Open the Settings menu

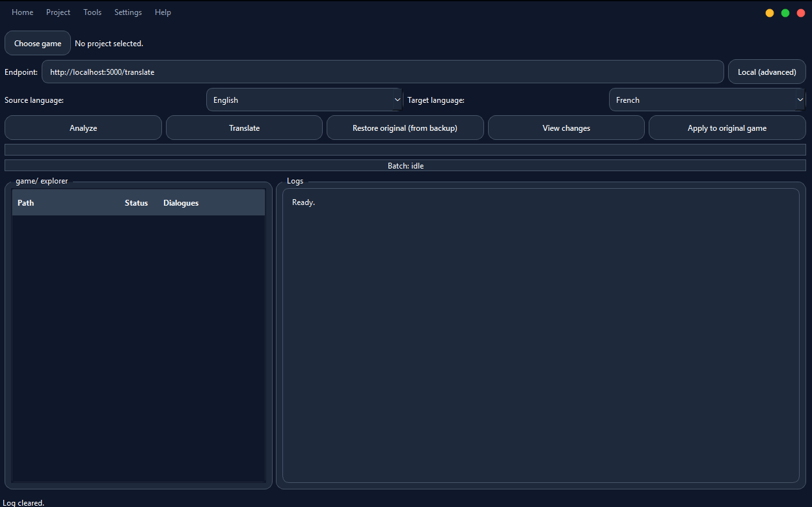(128, 12)
